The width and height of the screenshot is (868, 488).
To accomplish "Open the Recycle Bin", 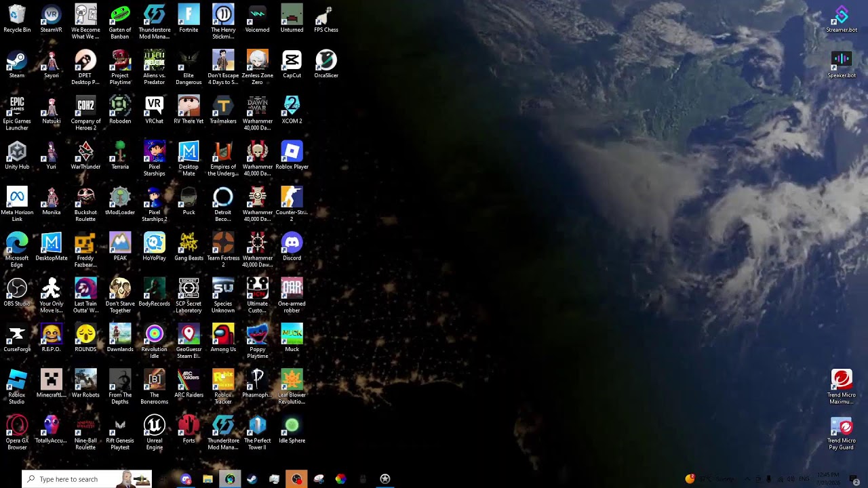I will tap(17, 19).
